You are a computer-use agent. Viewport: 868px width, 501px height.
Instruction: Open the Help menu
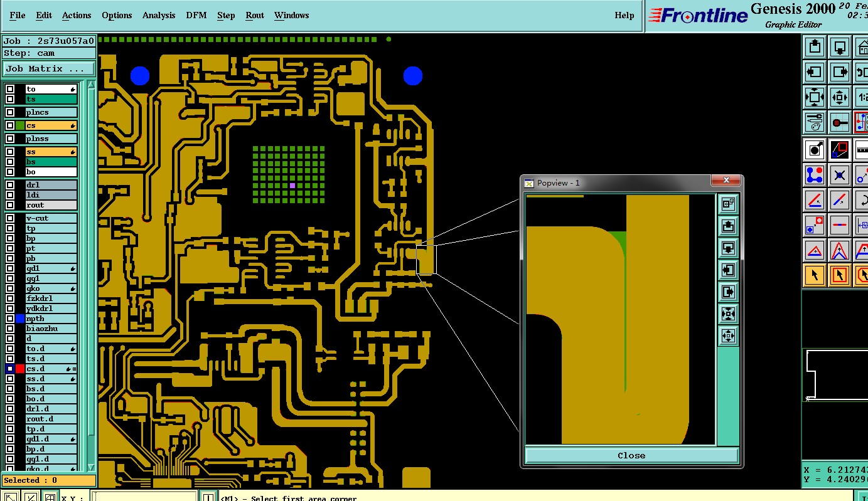tap(624, 15)
